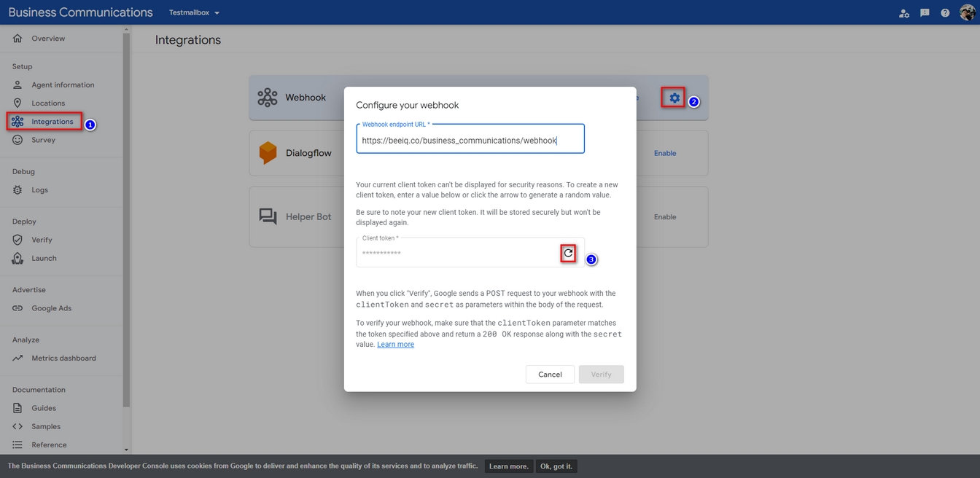Click the Helper Bot chat icon
The width and height of the screenshot is (980, 478).
coord(268,216)
